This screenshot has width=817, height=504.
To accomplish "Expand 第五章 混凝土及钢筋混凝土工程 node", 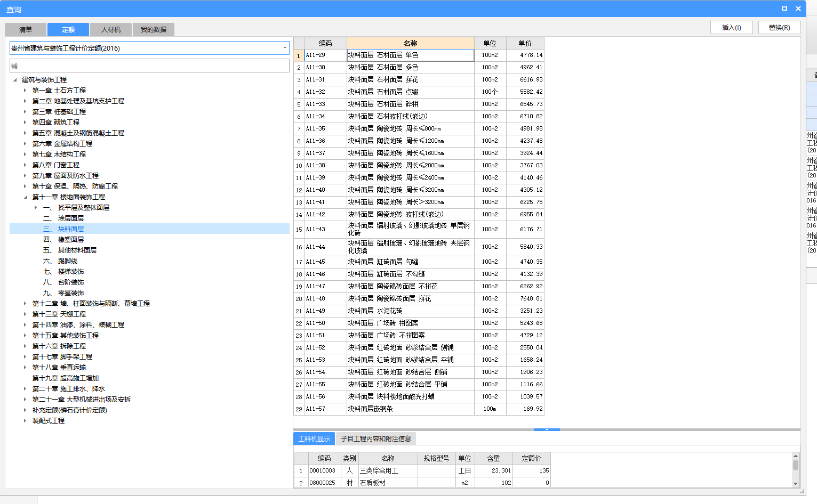I will pyautogui.click(x=25, y=133).
